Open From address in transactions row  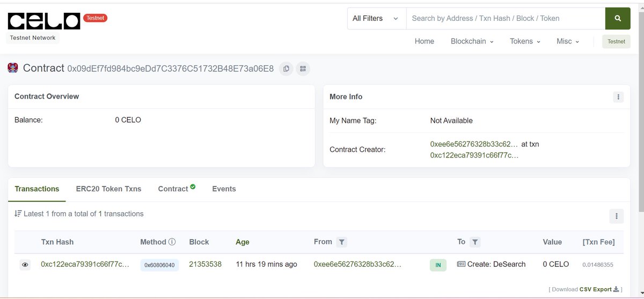[358, 264]
